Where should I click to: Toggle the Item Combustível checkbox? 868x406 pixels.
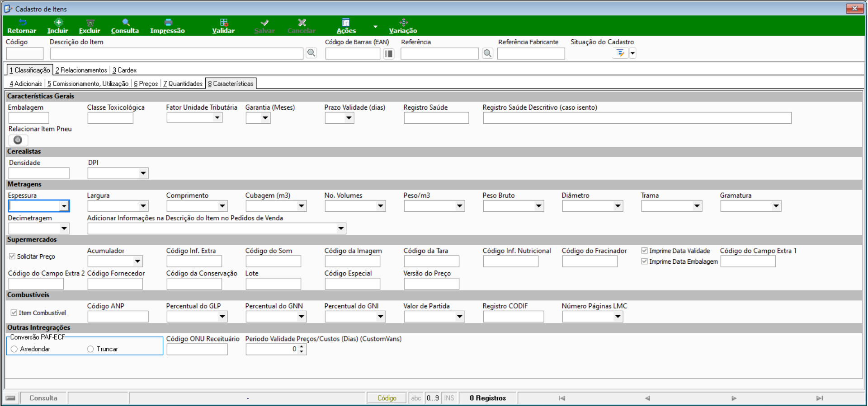[x=14, y=313]
